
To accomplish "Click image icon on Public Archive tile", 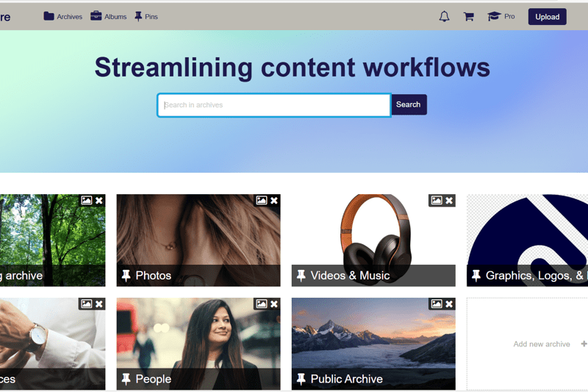I will 437,304.
